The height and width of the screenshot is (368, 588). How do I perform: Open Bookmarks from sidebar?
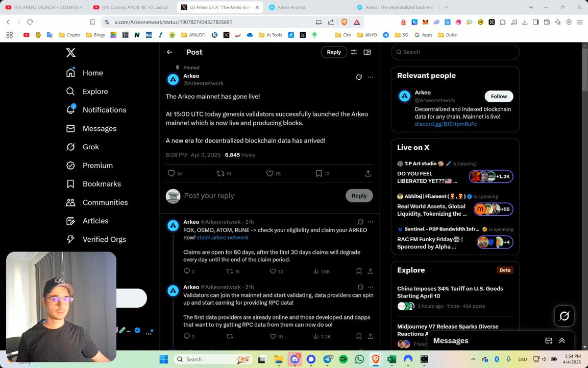click(93, 183)
